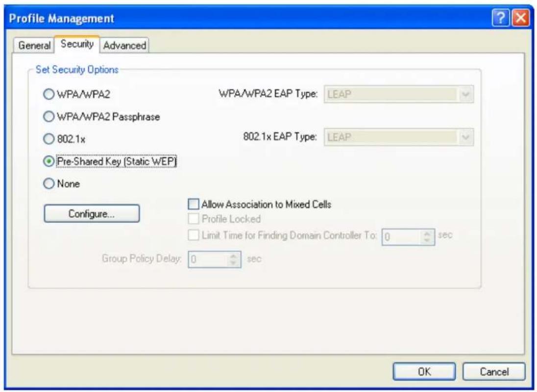The image size is (537, 392).
Task: Decrease the domain controller time limit value
Action: click(427, 241)
